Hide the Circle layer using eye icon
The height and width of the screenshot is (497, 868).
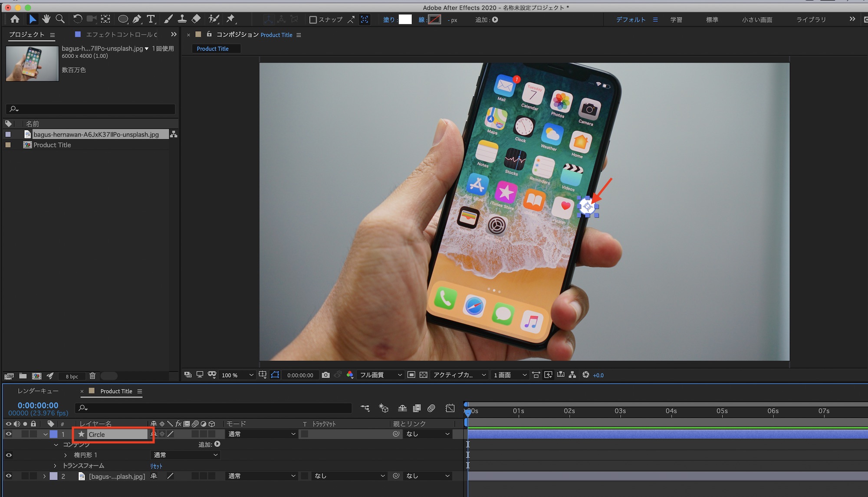(8, 434)
